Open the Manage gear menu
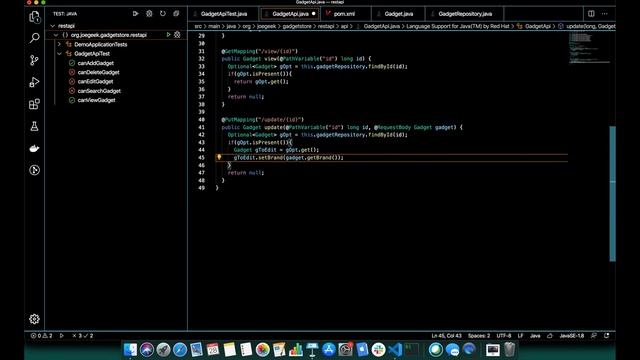This screenshot has height=360, width=640. click(34, 319)
